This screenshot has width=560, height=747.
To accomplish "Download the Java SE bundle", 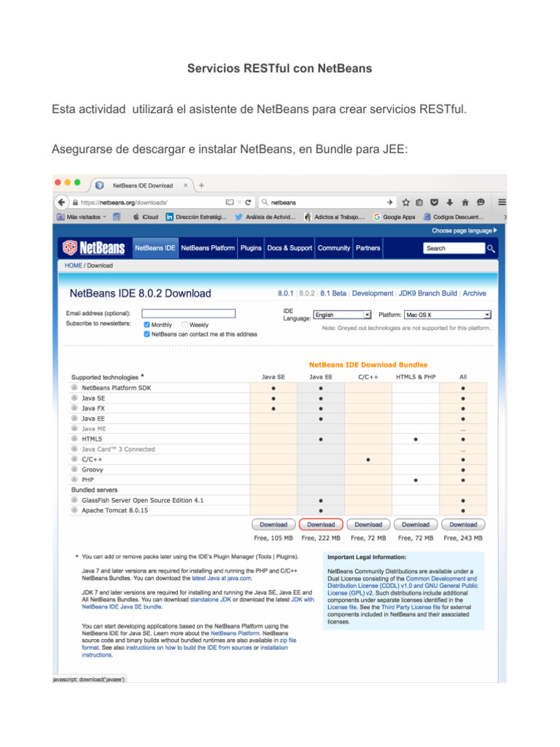I will 273,525.
